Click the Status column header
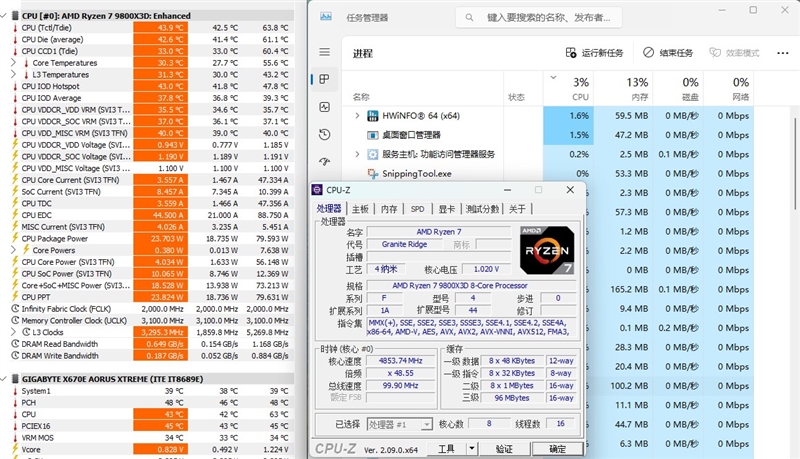Viewport: 800px width, 459px height. 523,89
